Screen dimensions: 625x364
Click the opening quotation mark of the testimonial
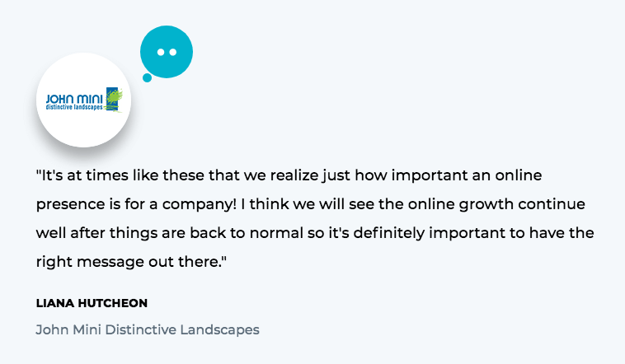tap(39, 174)
